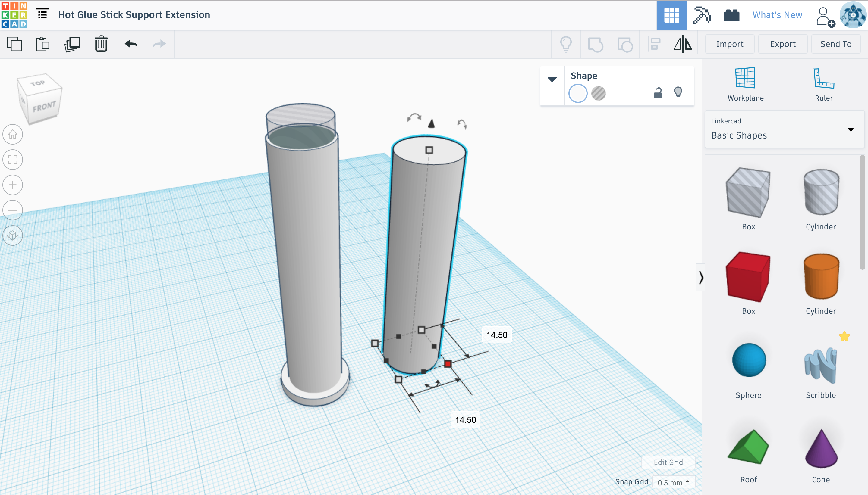Open the What's New tab

[x=777, y=15]
